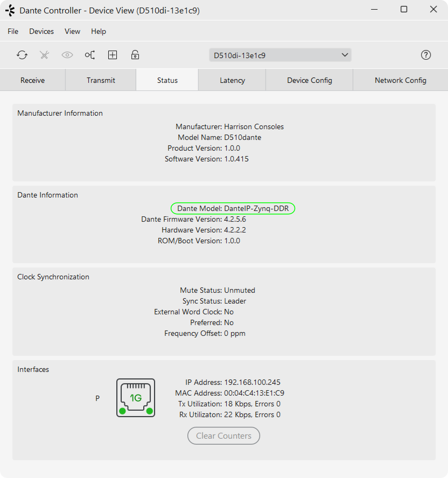Click the Hardware Version 4.2.2.2 value
The height and width of the screenshot is (478, 448).
235,230
